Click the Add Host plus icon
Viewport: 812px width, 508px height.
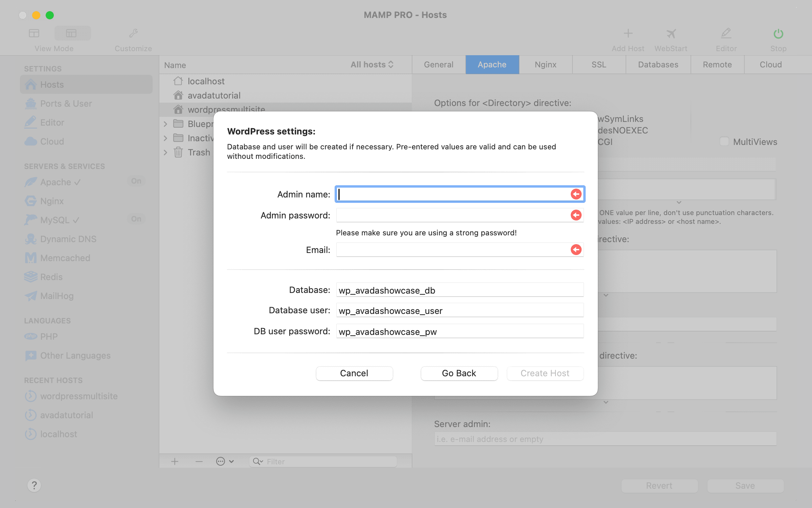tap(628, 33)
